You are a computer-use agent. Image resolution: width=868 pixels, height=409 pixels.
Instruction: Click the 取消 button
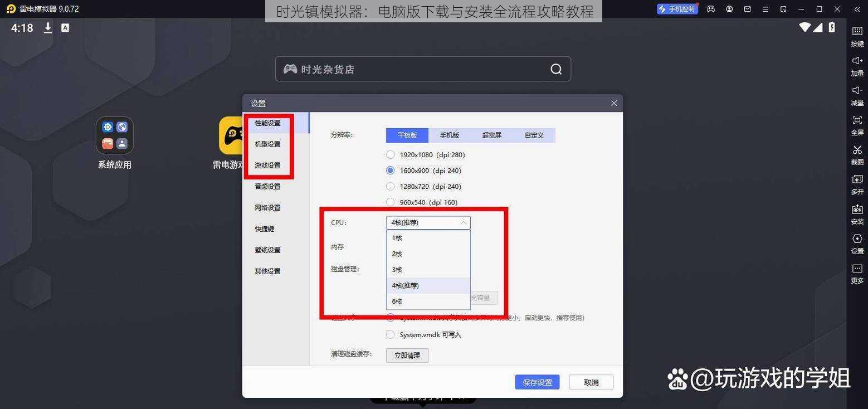tap(591, 382)
